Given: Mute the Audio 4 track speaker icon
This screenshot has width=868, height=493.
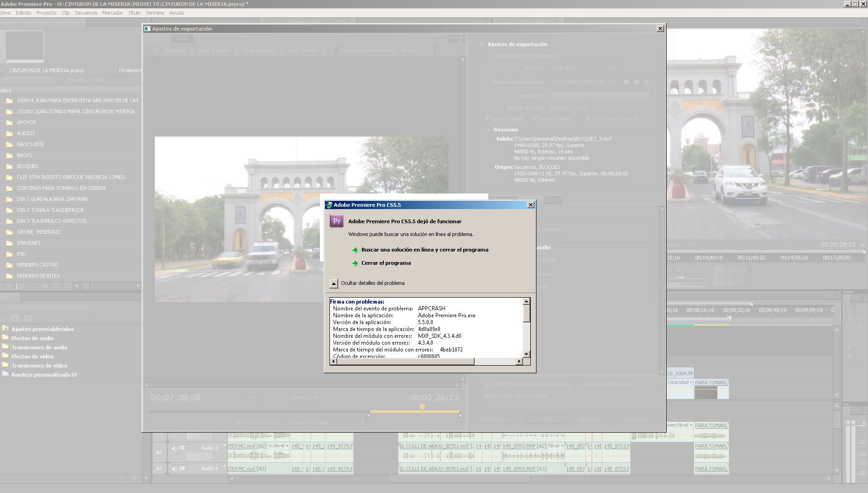Looking at the screenshot, I should point(174,468).
